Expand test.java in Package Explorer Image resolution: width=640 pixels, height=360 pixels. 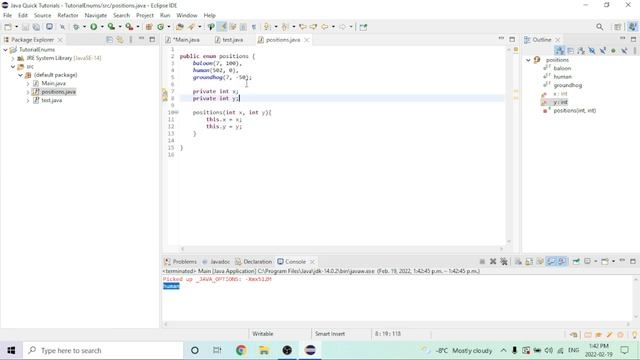28,100
